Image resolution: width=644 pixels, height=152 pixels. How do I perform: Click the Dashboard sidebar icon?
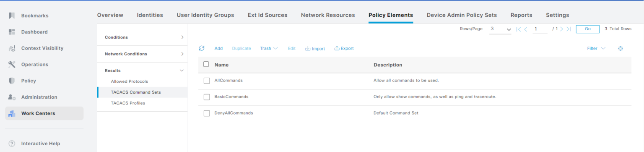(12, 32)
